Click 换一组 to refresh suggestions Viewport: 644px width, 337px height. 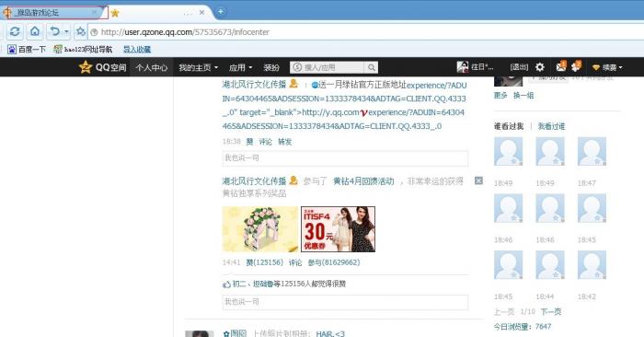tap(523, 96)
